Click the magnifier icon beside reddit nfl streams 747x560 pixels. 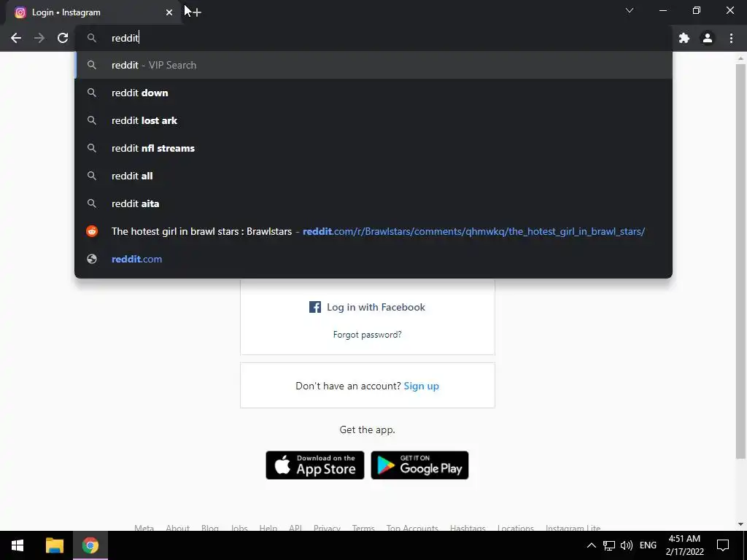point(92,148)
